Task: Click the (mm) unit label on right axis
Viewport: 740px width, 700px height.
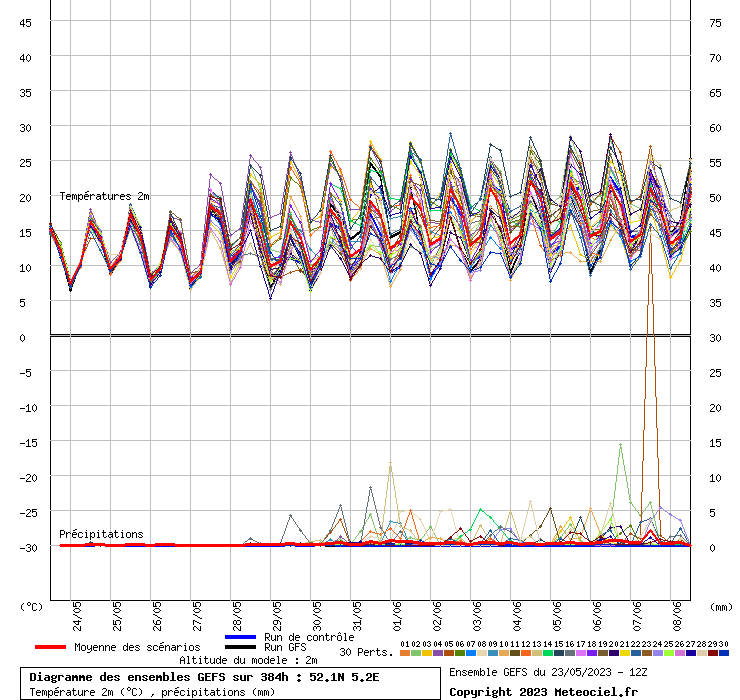Action: [721, 607]
